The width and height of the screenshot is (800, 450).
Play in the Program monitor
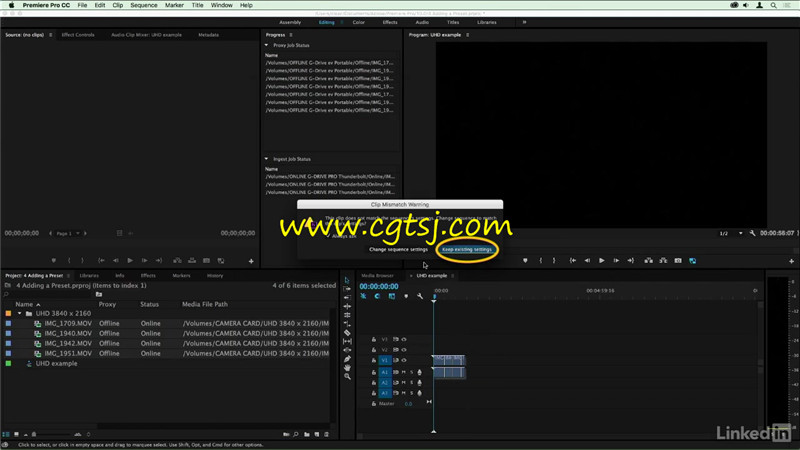pos(602,261)
